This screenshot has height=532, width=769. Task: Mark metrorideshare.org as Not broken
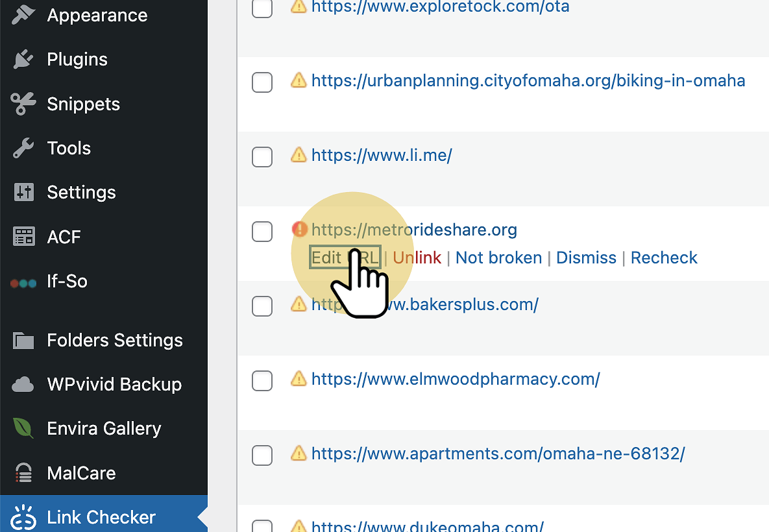498,258
